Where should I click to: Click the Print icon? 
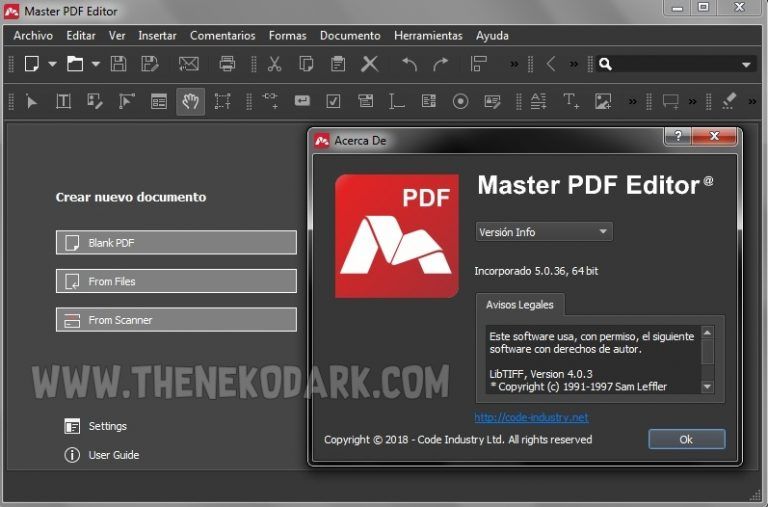[x=227, y=64]
